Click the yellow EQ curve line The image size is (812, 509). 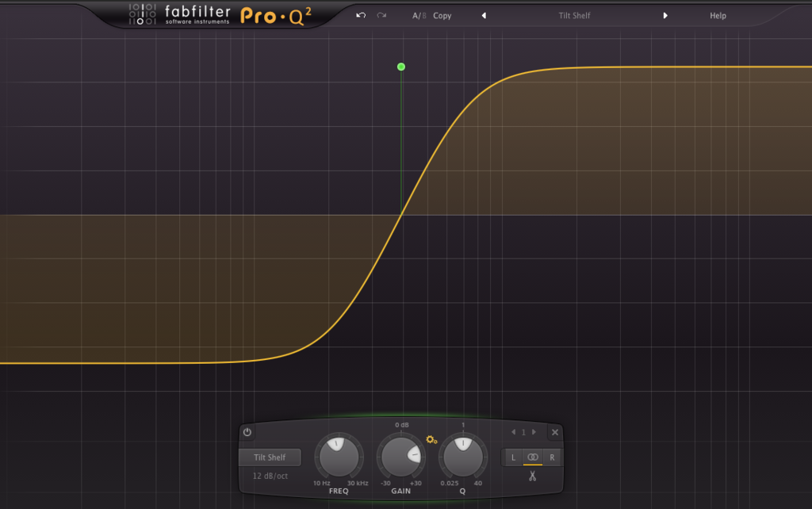tap(400, 216)
